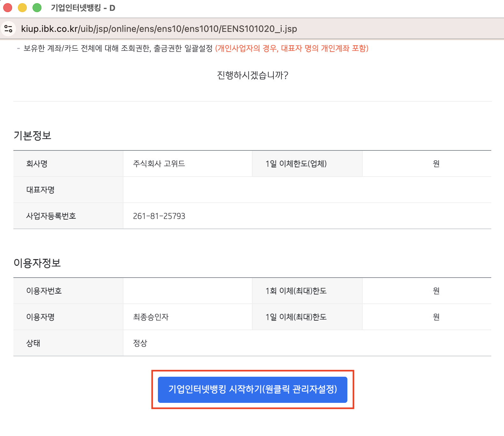Minimize the window with the yellow button

pyautogui.click(x=22, y=8)
